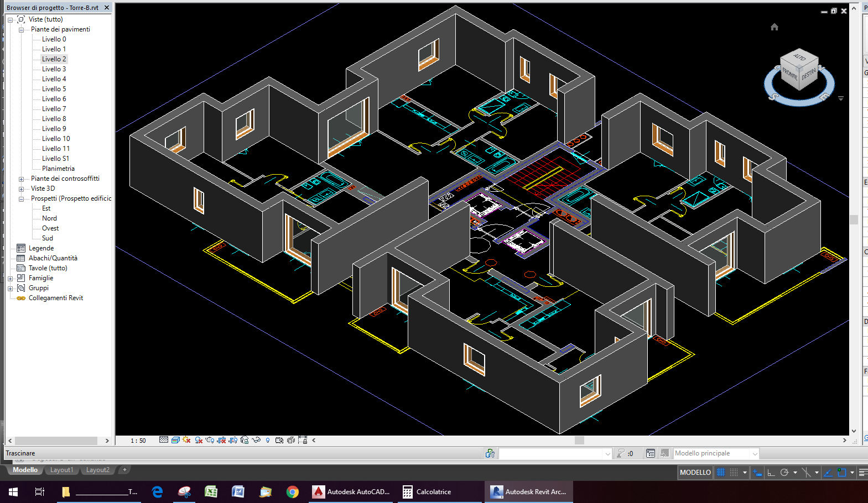Click the ViewCube home view icon
This screenshot has width=868, height=503.
tap(774, 27)
